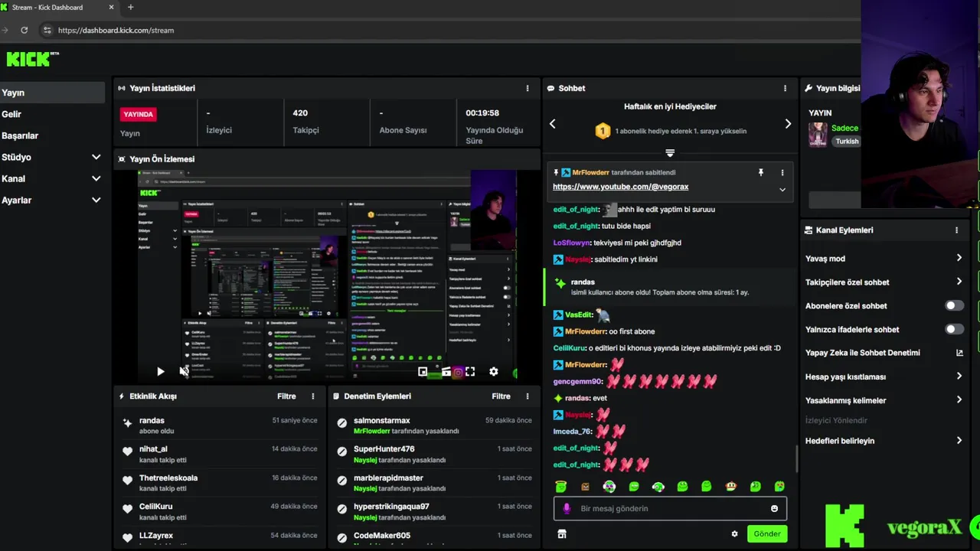Expand the pinned message chevron
Screen dimensions: 980x551
[x=782, y=189]
